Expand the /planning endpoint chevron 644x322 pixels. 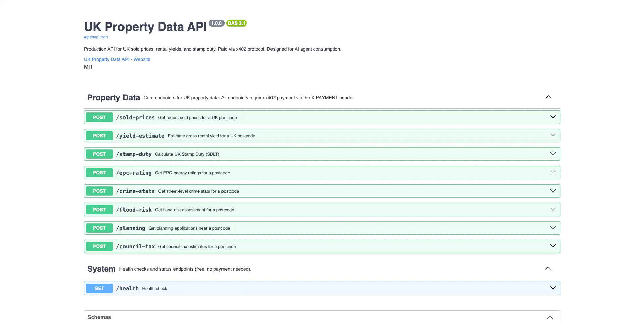[553, 228]
